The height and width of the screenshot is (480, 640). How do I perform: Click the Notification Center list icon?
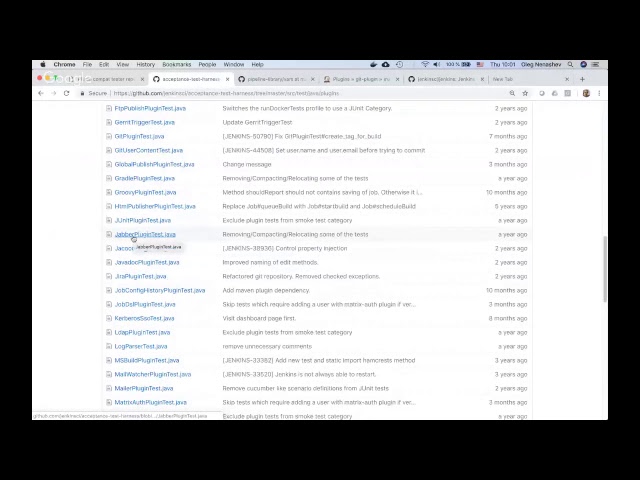click(x=596, y=64)
